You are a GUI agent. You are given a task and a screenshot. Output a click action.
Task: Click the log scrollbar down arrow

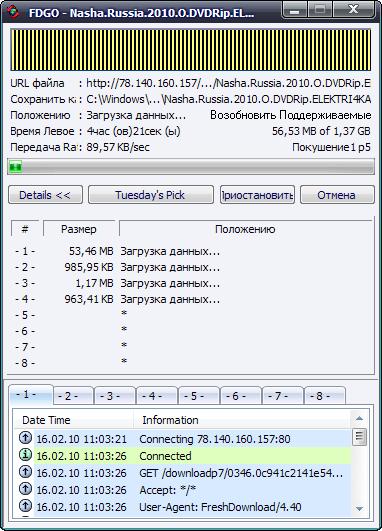click(x=359, y=508)
